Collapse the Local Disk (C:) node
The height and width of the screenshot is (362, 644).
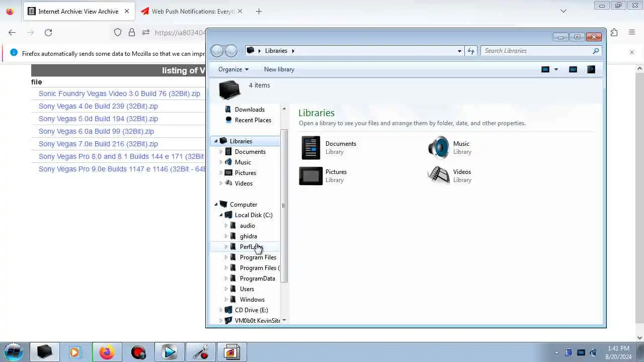(221, 215)
